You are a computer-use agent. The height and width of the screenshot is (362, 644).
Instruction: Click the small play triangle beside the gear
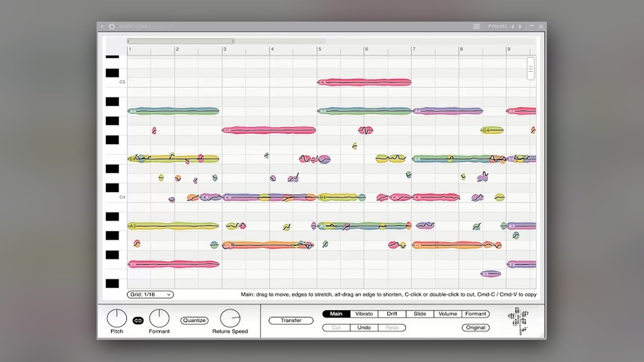click(x=102, y=26)
